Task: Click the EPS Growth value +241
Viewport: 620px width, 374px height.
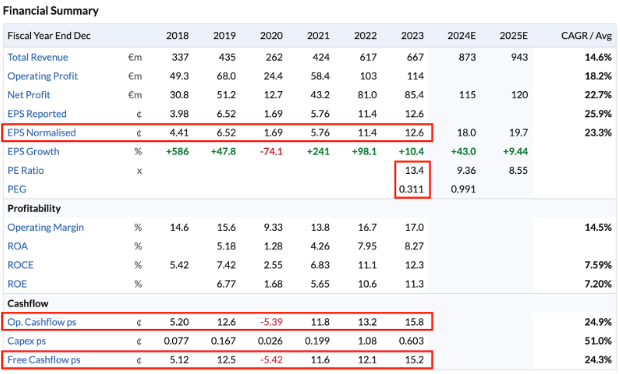Action: [318, 151]
